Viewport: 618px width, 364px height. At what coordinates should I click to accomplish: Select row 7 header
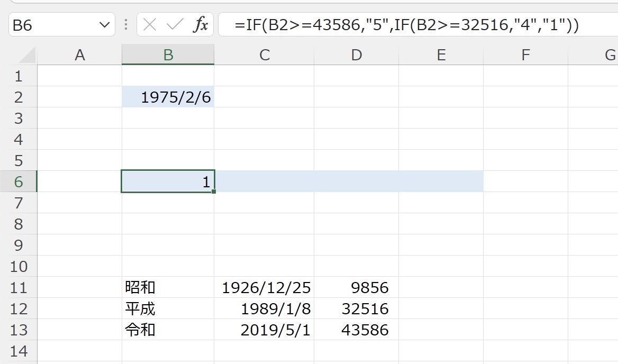point(19,203)
